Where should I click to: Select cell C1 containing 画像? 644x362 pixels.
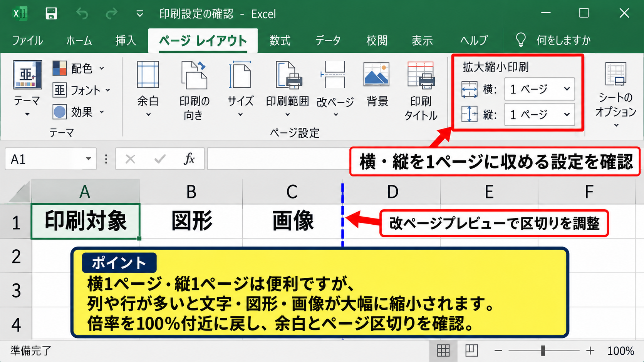tap(292, 221)
